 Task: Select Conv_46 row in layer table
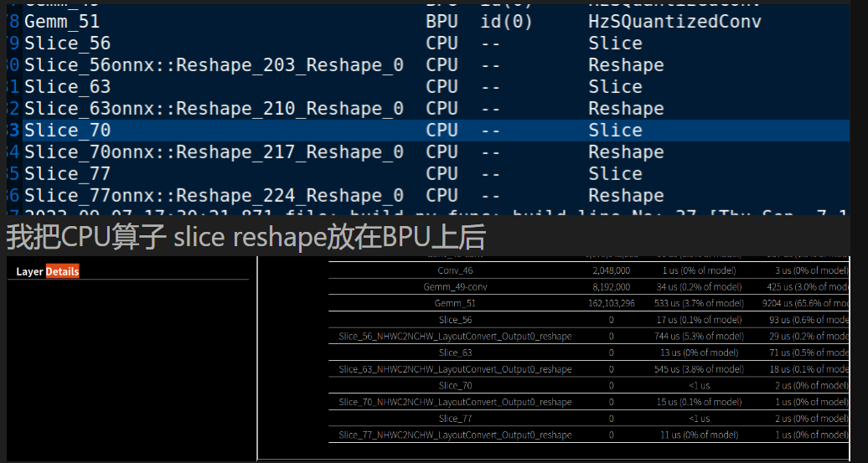[455, 270]
